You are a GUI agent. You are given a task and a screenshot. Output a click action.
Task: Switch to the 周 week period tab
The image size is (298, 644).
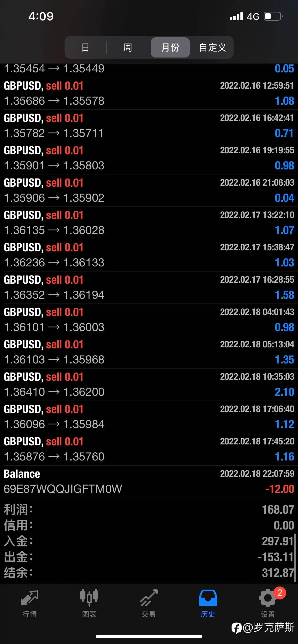tap(128, 47)
